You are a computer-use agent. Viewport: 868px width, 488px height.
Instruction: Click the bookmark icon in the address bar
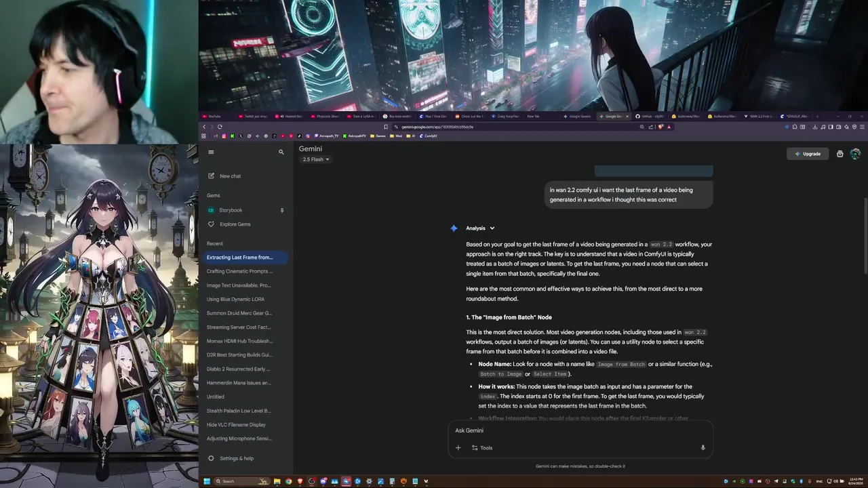point(386,127)
